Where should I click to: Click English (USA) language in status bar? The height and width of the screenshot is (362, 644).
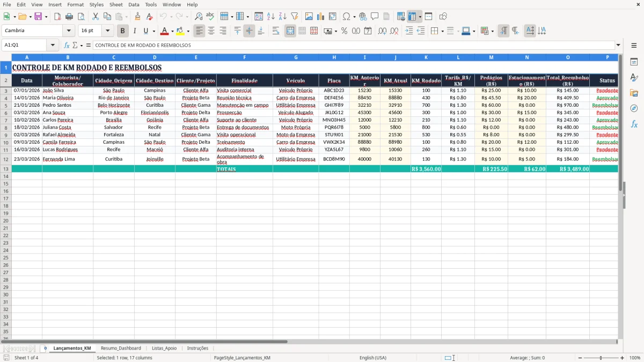pos(373,358)
